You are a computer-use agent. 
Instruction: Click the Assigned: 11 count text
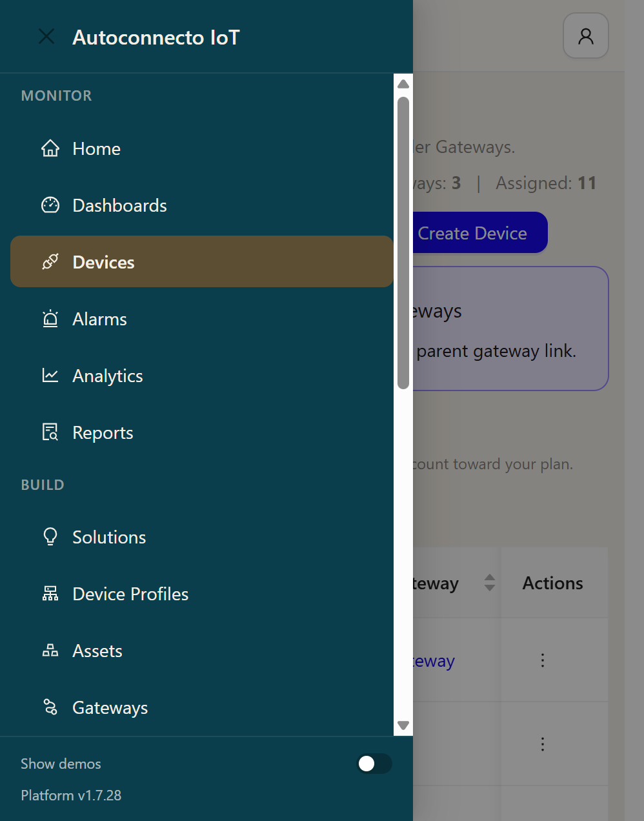(546, 183)
